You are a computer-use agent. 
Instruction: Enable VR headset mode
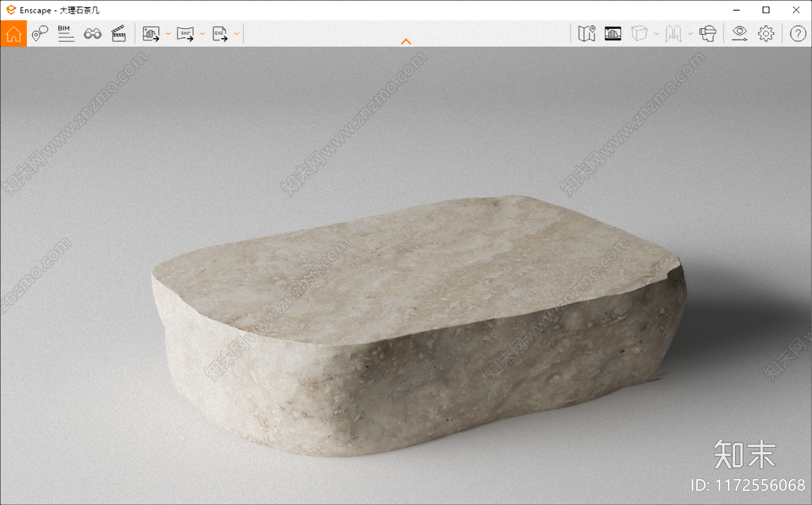point(707,34)
